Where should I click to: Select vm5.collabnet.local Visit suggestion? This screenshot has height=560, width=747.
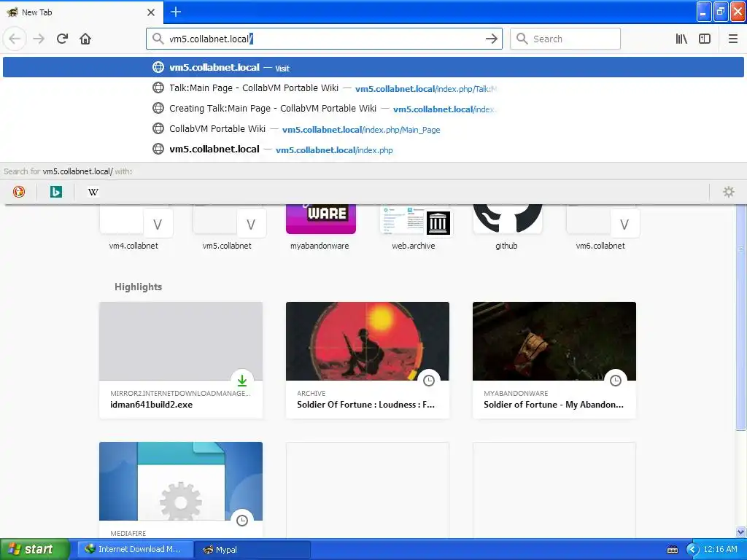coord(373,68)
